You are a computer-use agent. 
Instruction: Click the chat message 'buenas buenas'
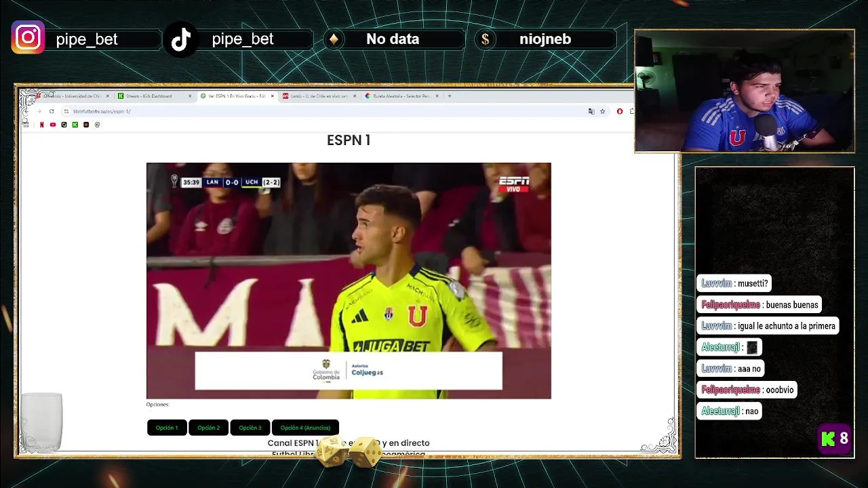point(759,305)
